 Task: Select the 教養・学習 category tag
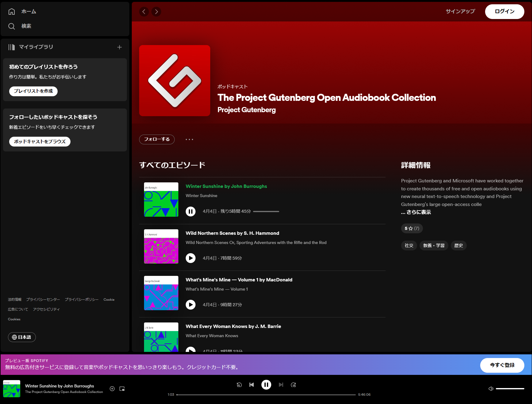(434, 246)
